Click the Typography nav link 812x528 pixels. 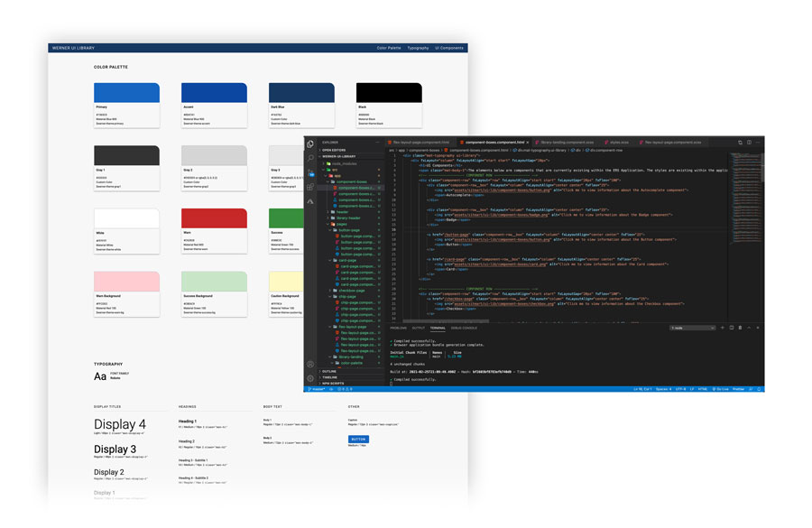click(418, 48)
